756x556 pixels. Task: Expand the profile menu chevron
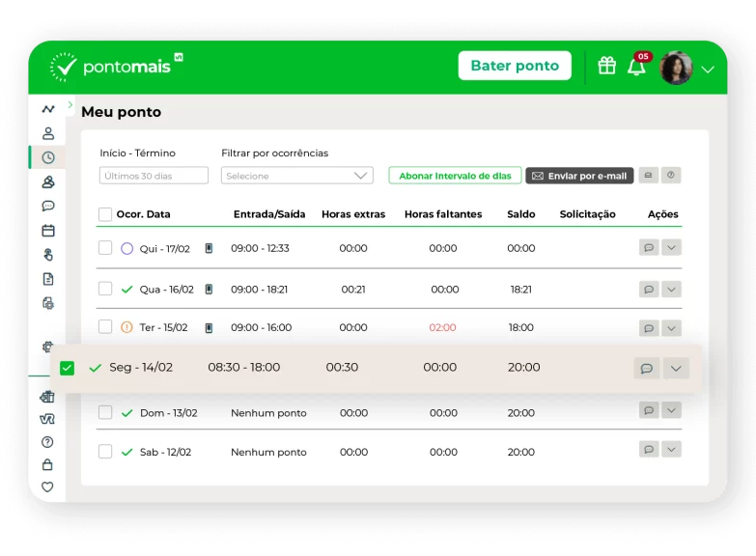(708, 69)
